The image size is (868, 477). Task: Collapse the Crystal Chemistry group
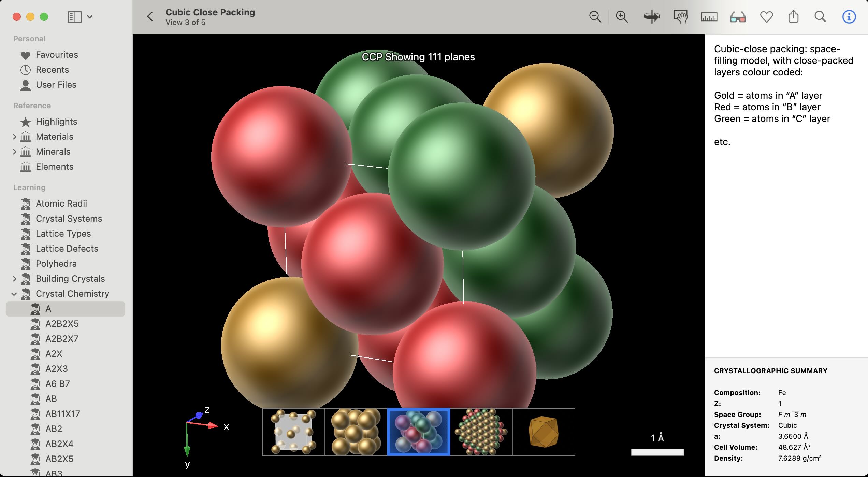14,294
